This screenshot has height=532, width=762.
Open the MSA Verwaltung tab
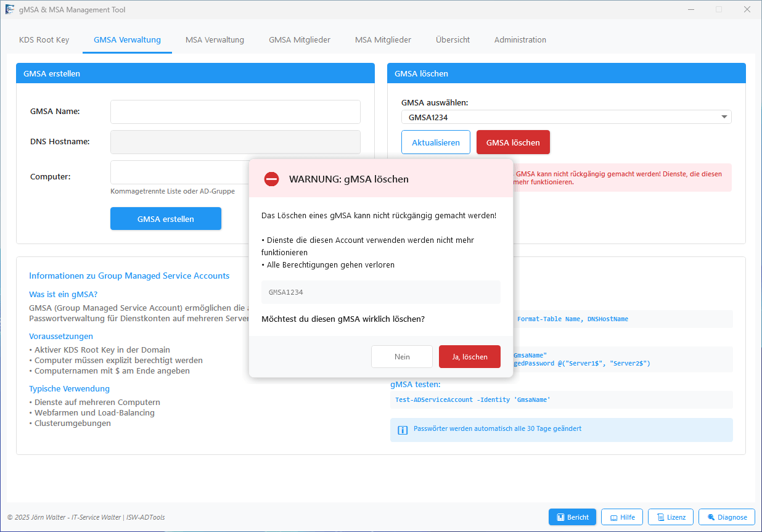(215, 40)
